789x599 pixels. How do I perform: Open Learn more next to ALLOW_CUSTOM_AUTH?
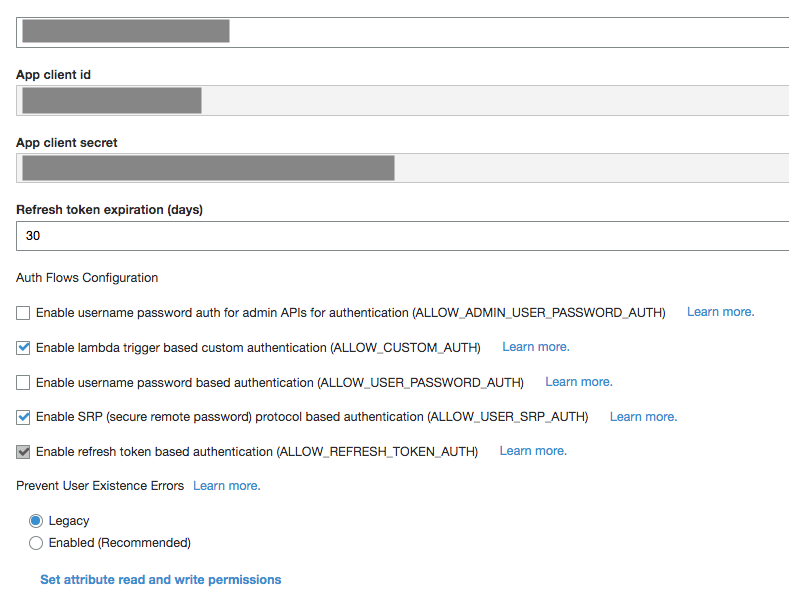(535, 347)
